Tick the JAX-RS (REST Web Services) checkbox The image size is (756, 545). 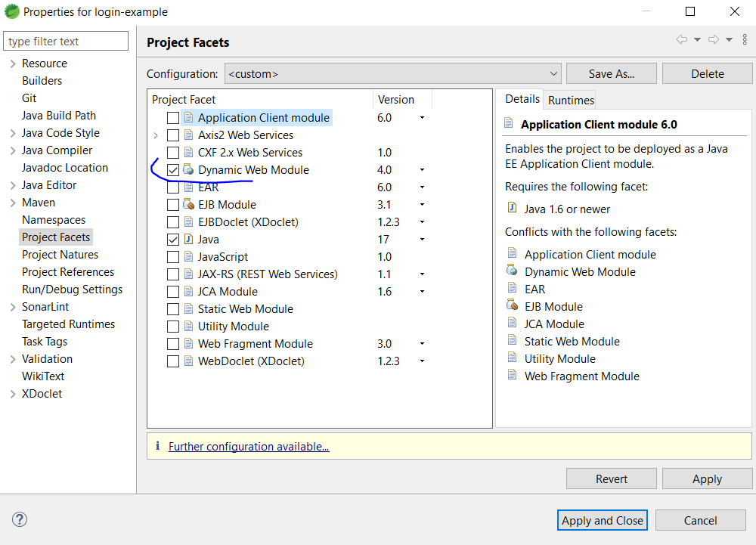pos(173,274)
